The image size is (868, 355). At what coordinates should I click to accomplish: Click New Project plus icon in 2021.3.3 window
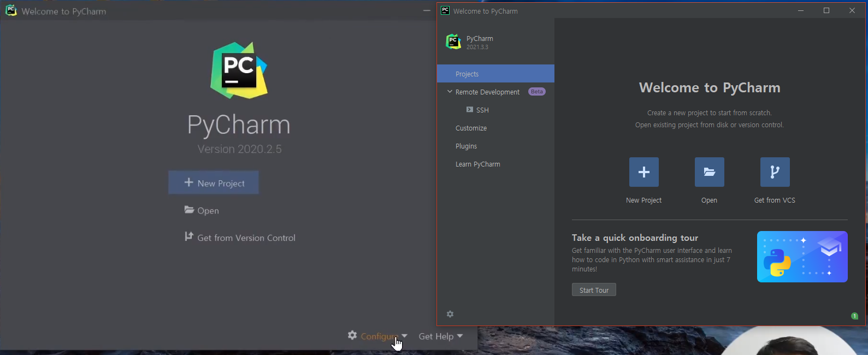(x=643, y=172)
